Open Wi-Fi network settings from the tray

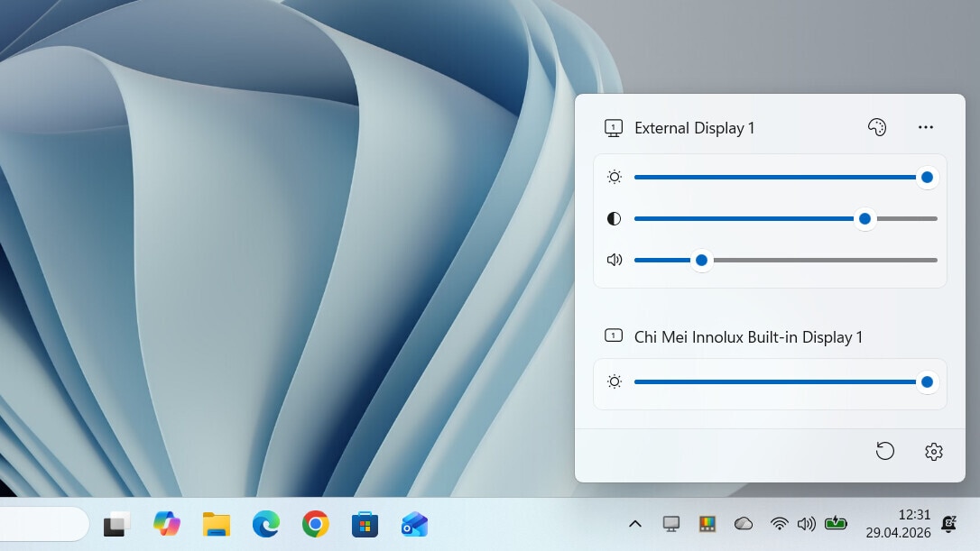[x=779, y=524]
